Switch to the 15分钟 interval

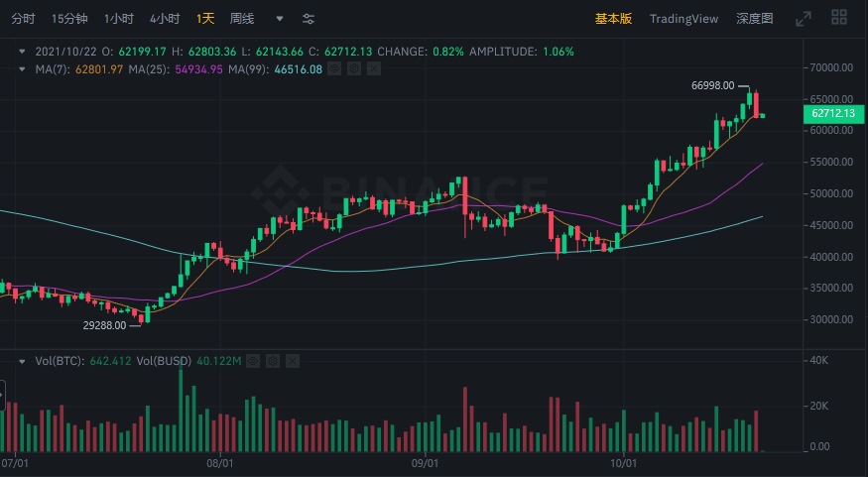point(69,19)
